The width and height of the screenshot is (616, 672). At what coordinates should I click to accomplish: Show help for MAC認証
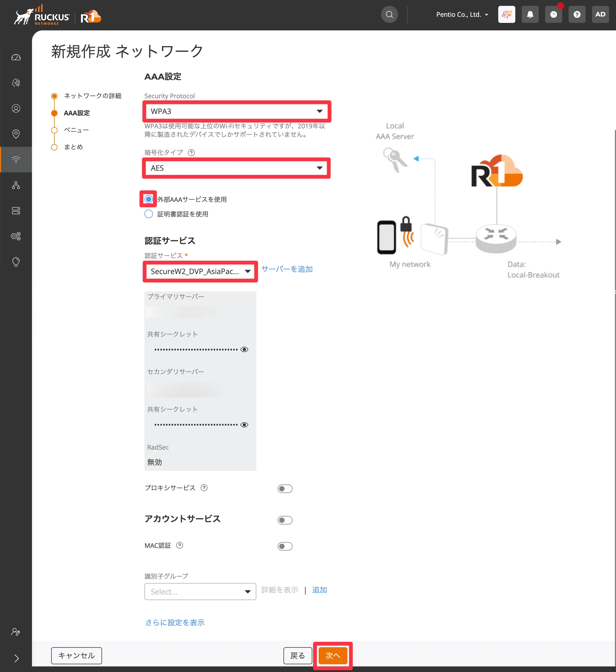(179, 545)
